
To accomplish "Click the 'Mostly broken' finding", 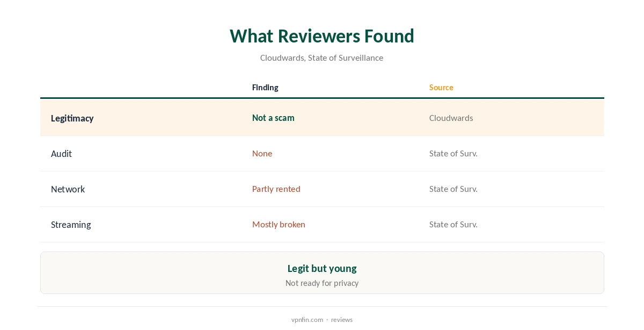I will pos(279,224).
